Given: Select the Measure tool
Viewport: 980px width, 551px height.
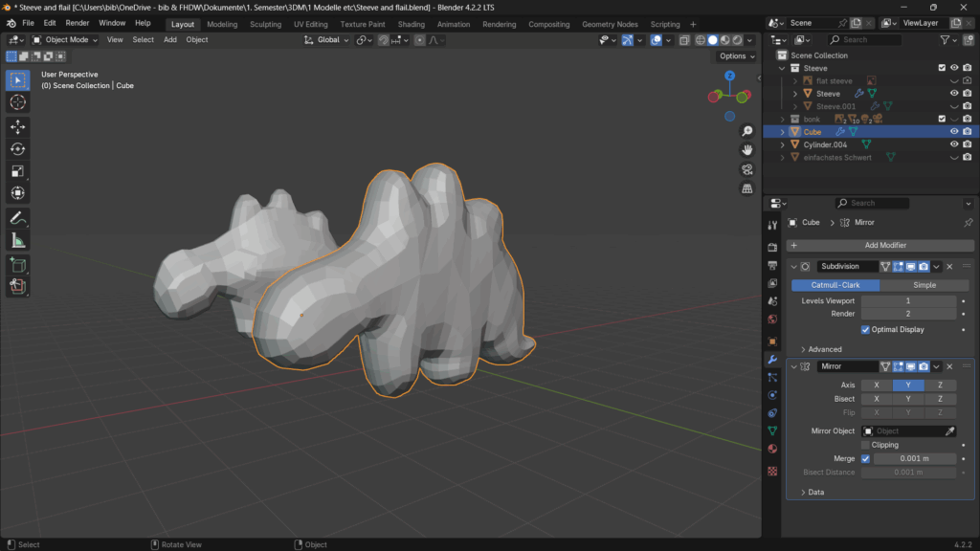Looking at the screenshot, I should click(18, 240).
